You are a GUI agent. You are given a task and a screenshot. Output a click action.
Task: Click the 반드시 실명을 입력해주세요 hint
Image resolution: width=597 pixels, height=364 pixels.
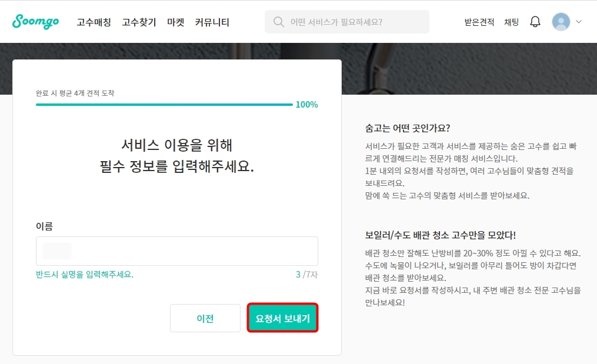[85, 274]
